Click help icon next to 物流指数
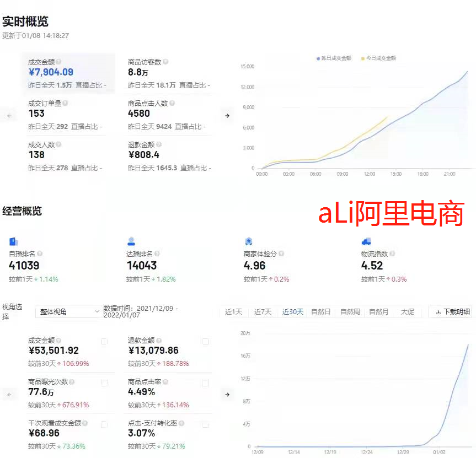This screenshot has height=458, width=476. (392, 254)
